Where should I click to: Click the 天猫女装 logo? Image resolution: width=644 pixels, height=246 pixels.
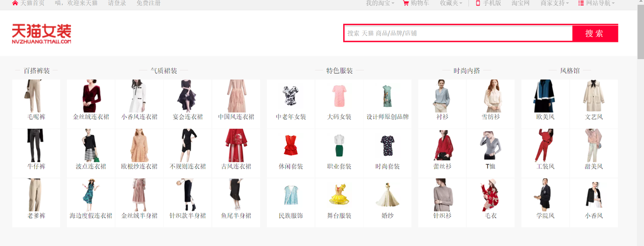click(x=41, y=34)
